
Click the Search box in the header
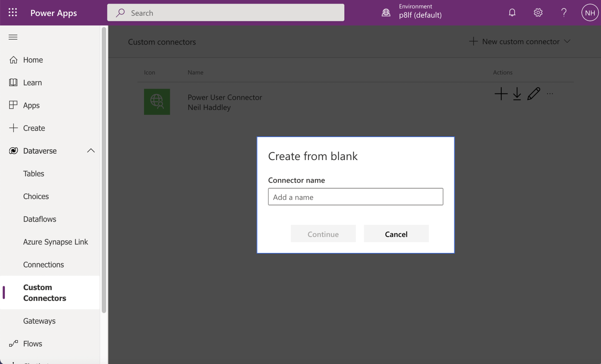226,13
